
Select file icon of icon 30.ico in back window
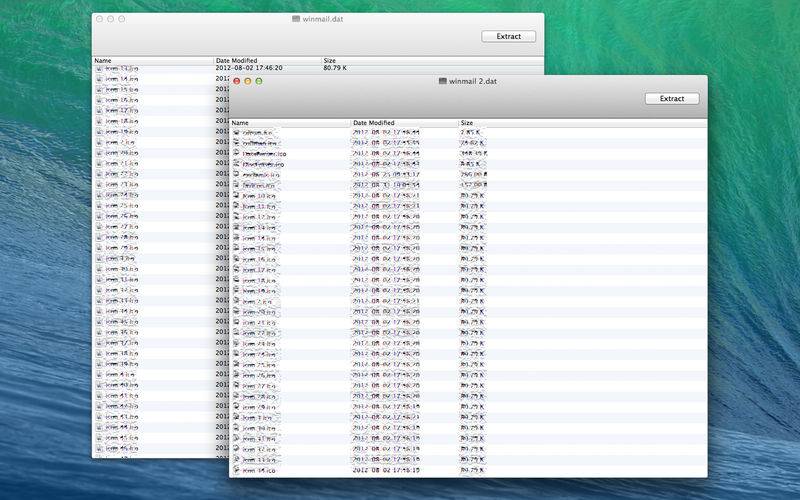coord(99,269)
